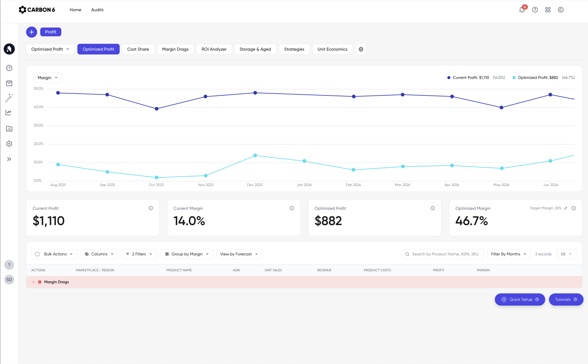
Task: Click the pencil icon to edit Target Margin
Action: (565, 208)
